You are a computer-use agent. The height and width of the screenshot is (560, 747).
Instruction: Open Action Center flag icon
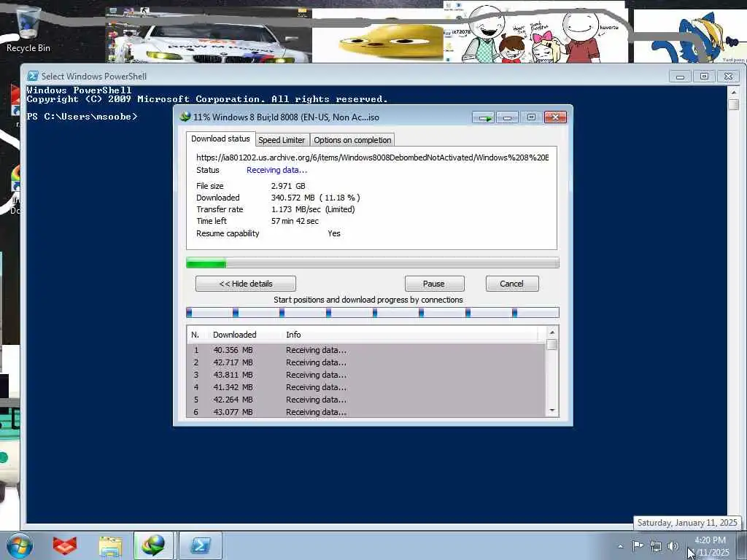pyautogui.click(x=638, y=545)
